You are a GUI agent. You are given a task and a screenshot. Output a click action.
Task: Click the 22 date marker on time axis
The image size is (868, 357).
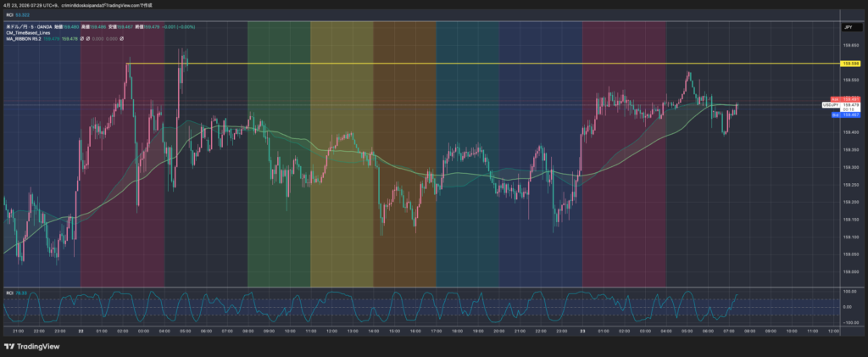81,329
